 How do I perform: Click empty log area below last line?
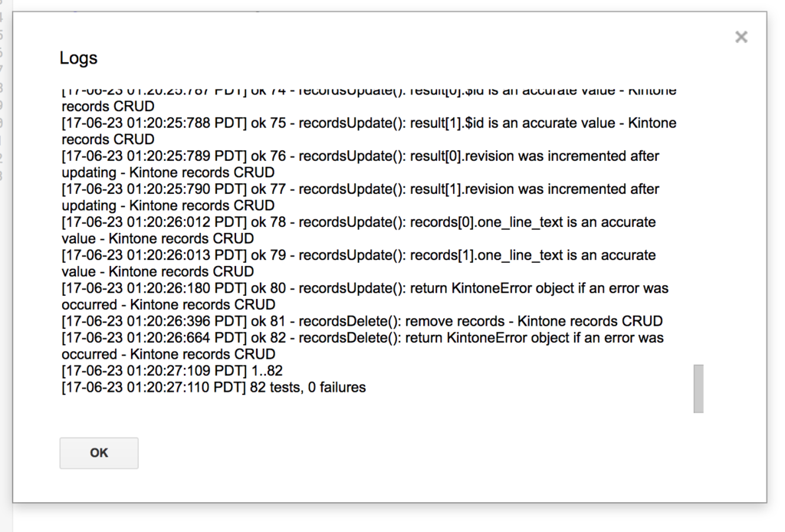point(376,406)
